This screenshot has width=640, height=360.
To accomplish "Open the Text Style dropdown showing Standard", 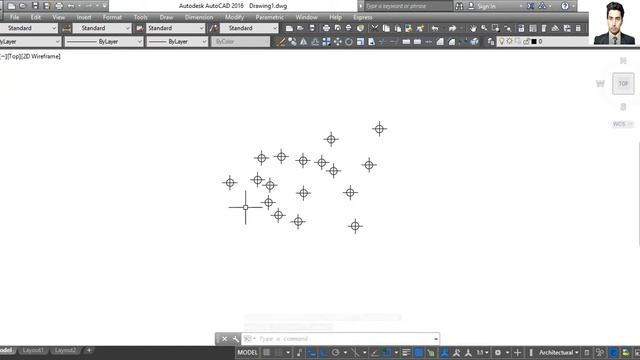I will click(29, 28).
